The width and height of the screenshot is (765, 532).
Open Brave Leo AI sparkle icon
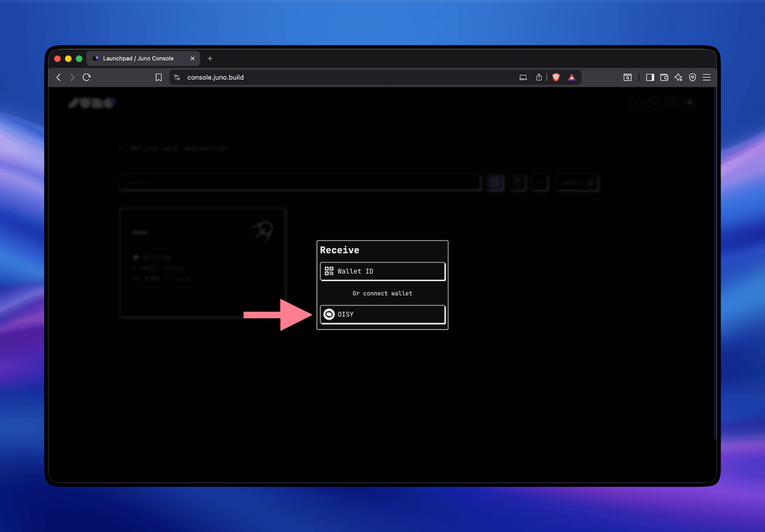[678, 77]
